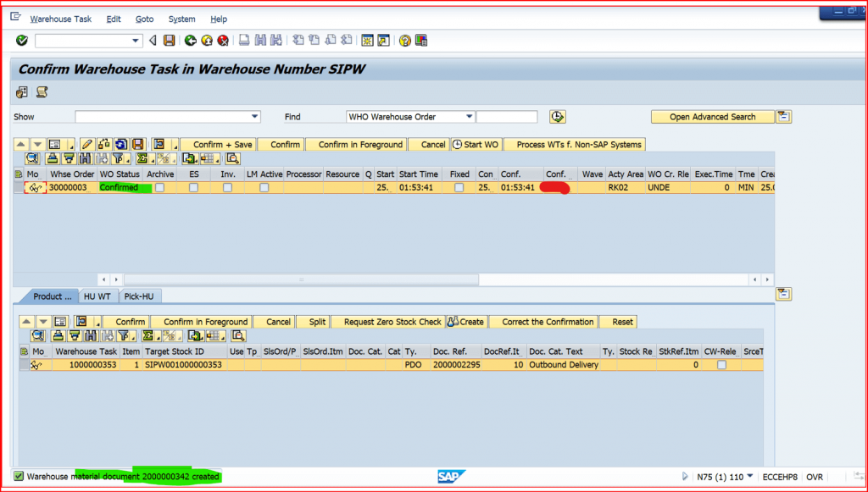Click the Print icon in the standard toolbar
The image size is (868, 492).
tap(244, 41)
